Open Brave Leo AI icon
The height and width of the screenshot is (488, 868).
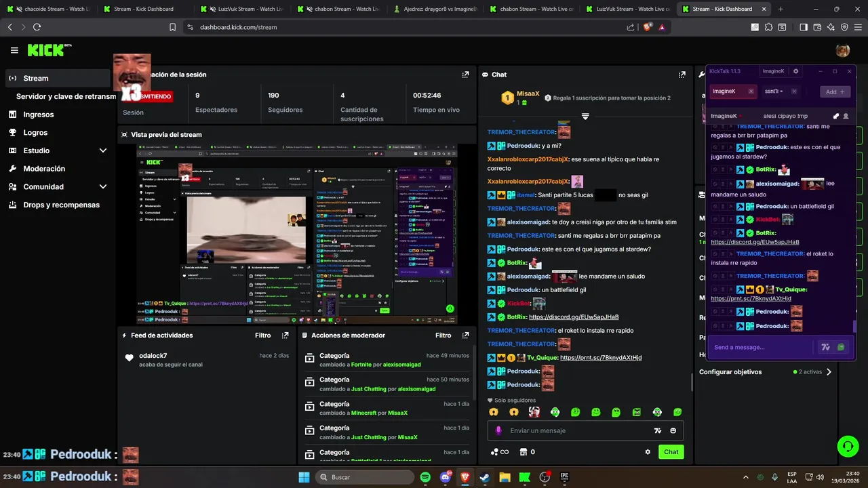[x=831, y=27]
